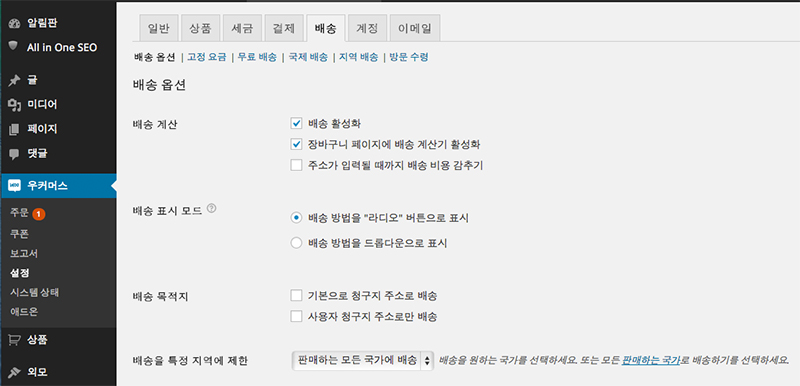Switch to the 상품 settings tab
Image resolution: width=800 pixels, height=386 pixels.
point(200,28)
